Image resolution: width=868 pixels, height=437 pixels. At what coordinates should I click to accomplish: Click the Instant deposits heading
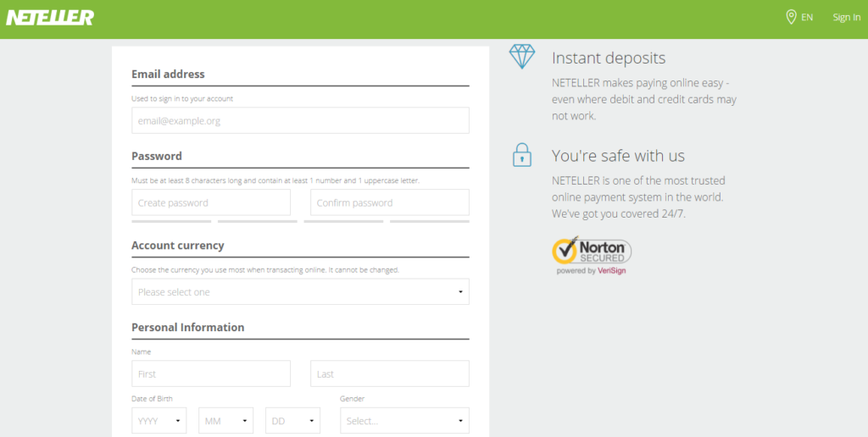click(x=609, y=58)
